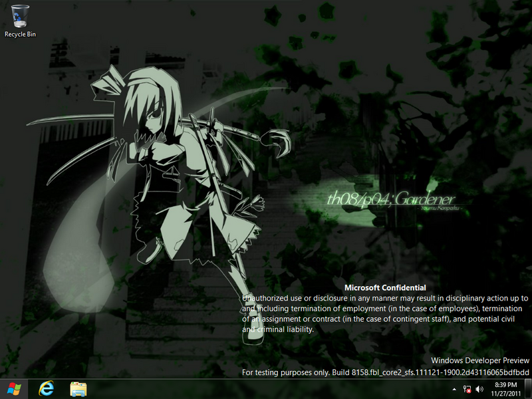Image resolution: width=532 pixels, height=399 pixels.
Task: Open network status tray icon
Action: (x=467, y=389)
